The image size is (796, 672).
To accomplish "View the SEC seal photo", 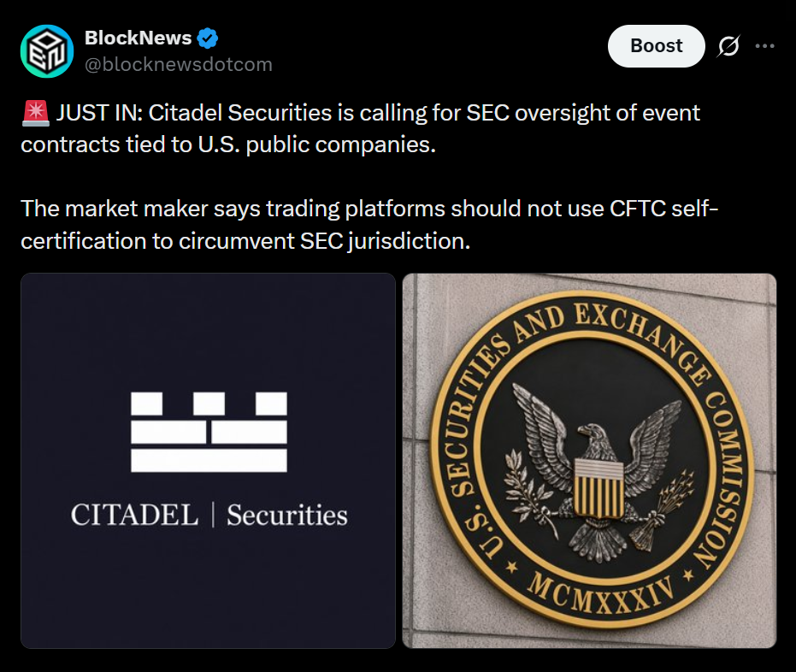I will 589,461.
